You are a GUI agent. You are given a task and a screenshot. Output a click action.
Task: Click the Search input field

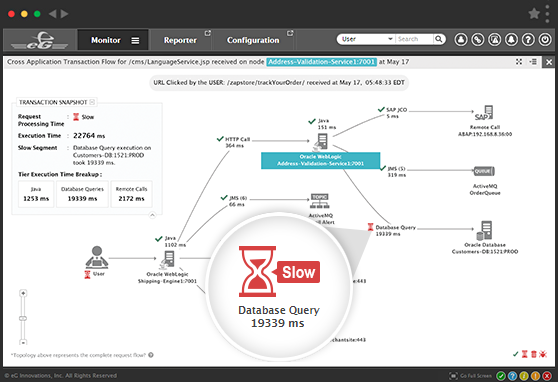(x=414, y=39)
